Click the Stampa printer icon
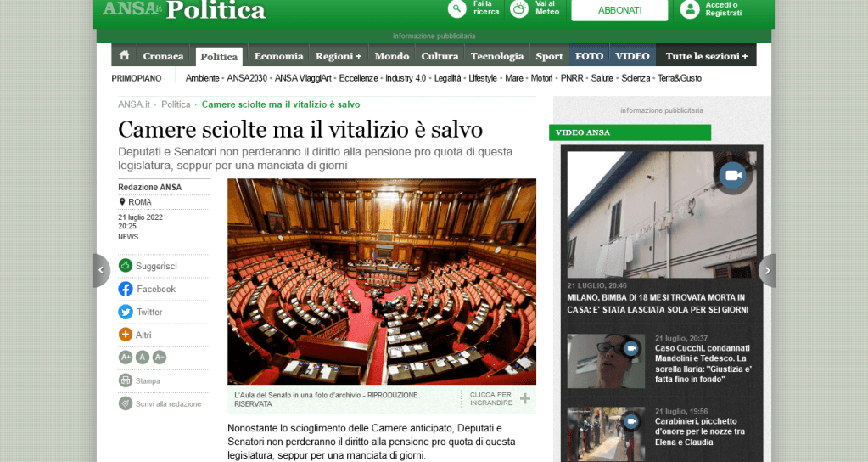Screen dimensions: 868x462 pyautogui.click(x=126, y=380)
